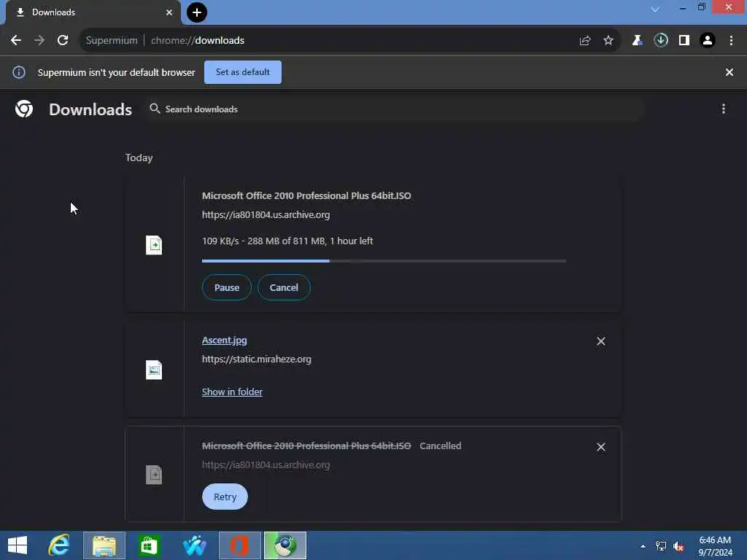Click the muted volume tray icon
The image size is (747, 560).
tap(678, 547)
